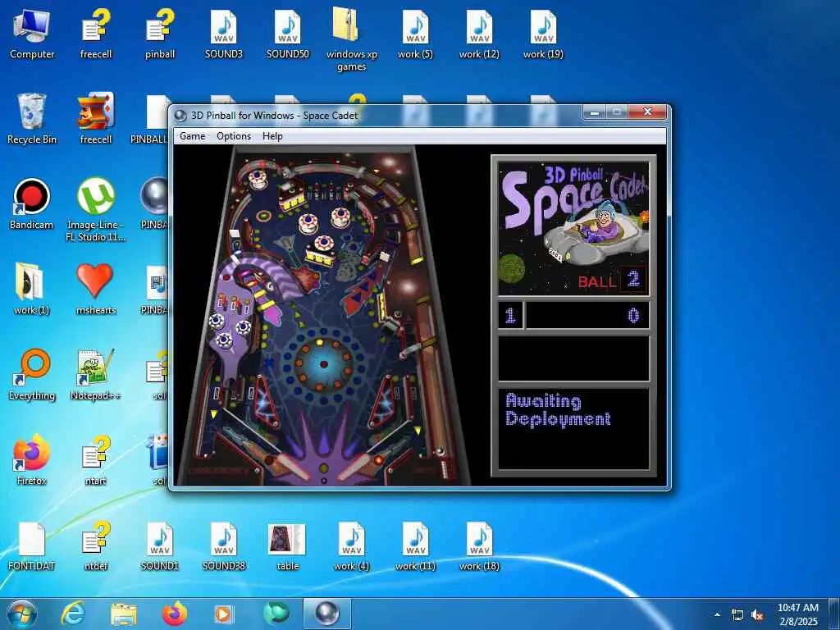Select the work (1) folder icon
Viewport: 840px width, 630px height.
[32, 290]
